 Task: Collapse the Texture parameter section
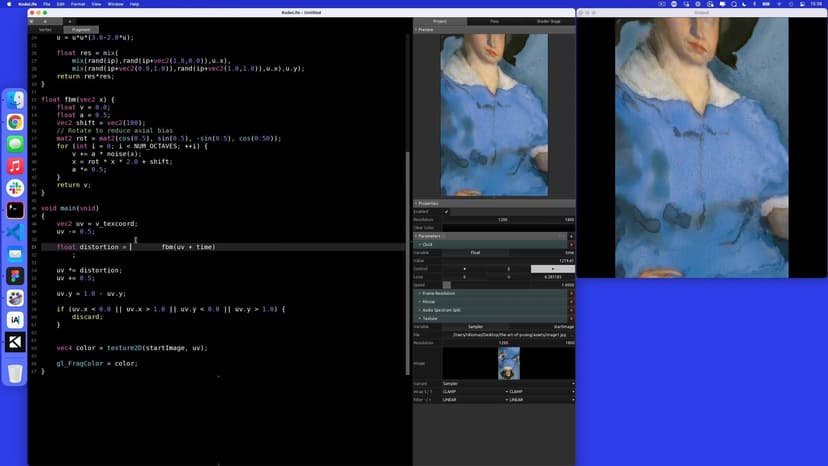[432, 318]
